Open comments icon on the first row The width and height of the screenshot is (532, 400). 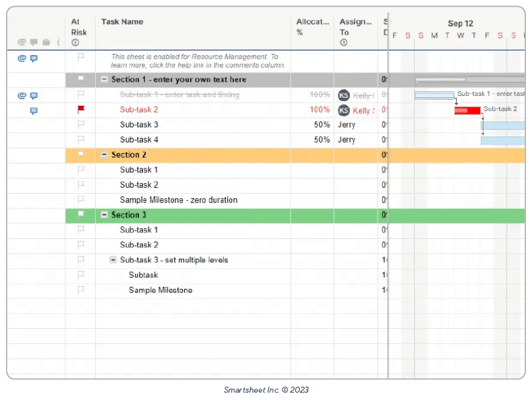pos(34,59)
